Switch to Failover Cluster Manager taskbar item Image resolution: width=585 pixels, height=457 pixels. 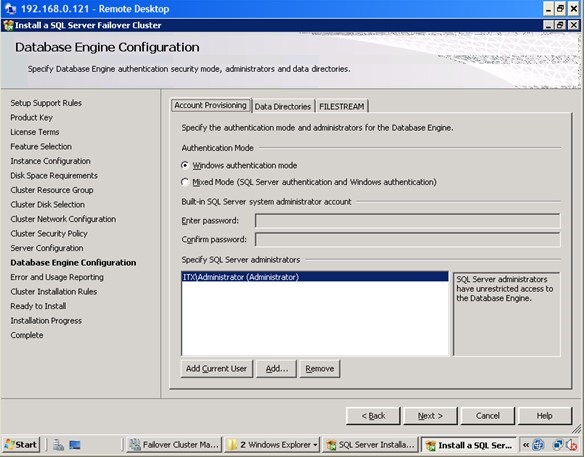(x=174, y=445)
